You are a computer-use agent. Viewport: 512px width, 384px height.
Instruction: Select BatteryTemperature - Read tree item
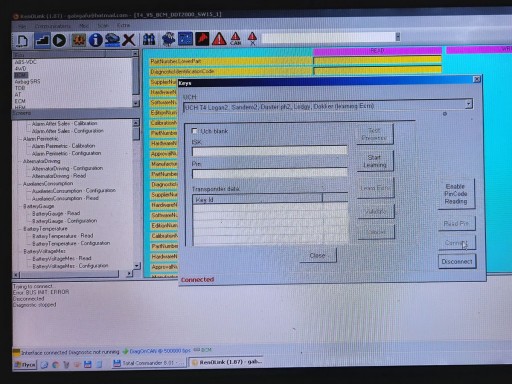[63, 236]
